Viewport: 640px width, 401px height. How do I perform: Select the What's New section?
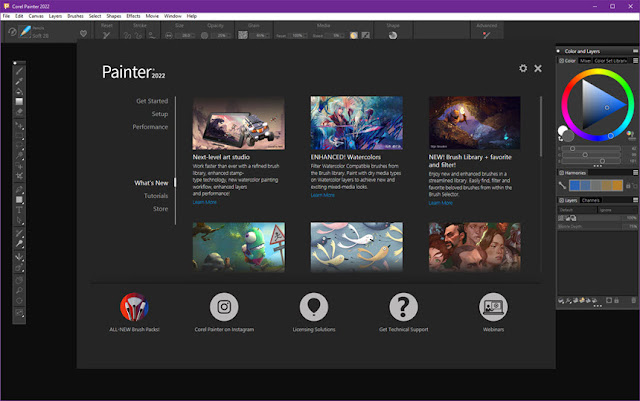151,183
